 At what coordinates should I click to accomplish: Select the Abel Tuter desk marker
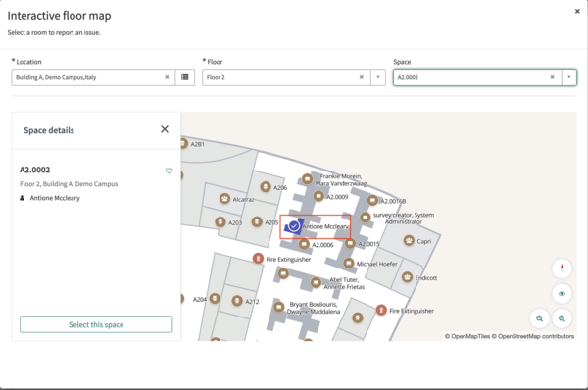point(316,282)
